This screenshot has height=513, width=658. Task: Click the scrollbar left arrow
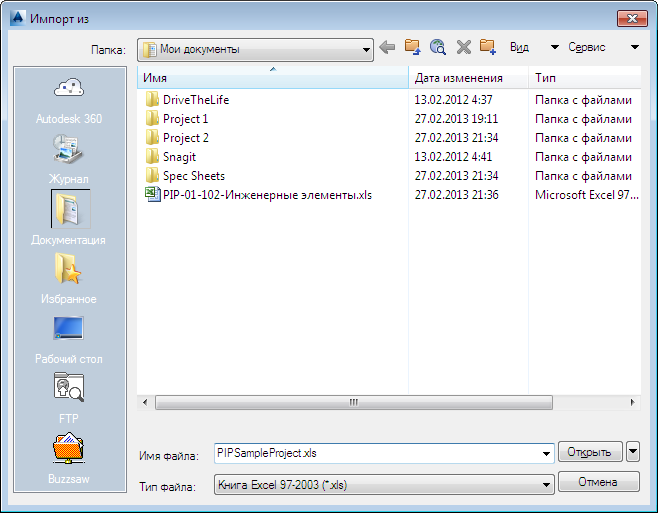(145, 402)
